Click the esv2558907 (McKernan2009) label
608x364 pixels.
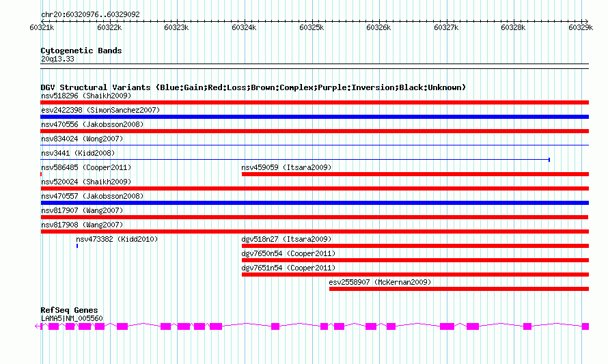[380, 282]
